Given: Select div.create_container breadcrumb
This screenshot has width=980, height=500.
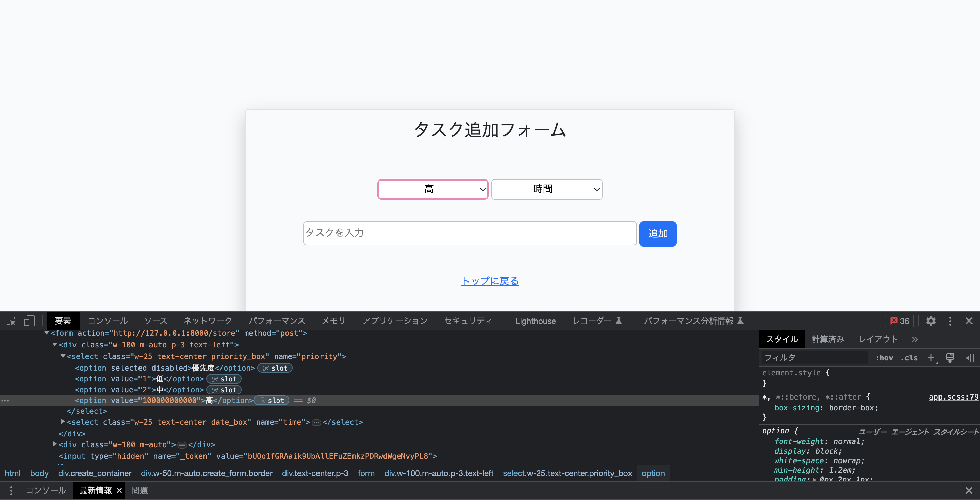Looking at the screenshot, I should click(x=94, y=473).
